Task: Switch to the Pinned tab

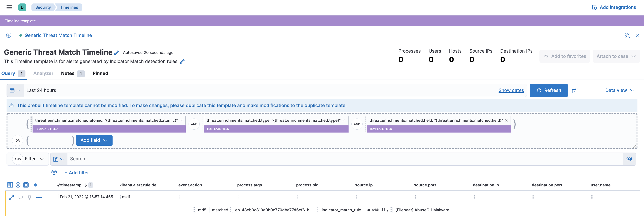Action: pyautogui.click(x=100, y=73)
